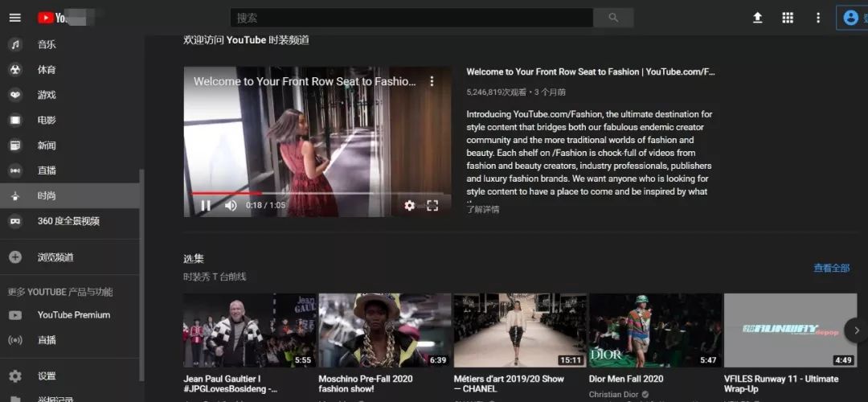
Task: Seek on the video progress bar
Action: tap(317, 193)
